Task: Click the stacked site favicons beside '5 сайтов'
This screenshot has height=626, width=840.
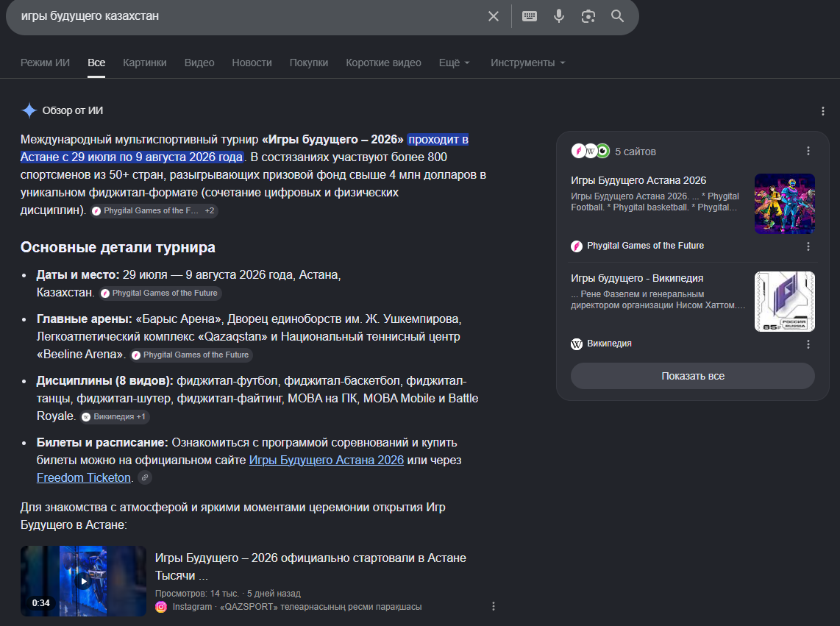Action: [591, 151]
